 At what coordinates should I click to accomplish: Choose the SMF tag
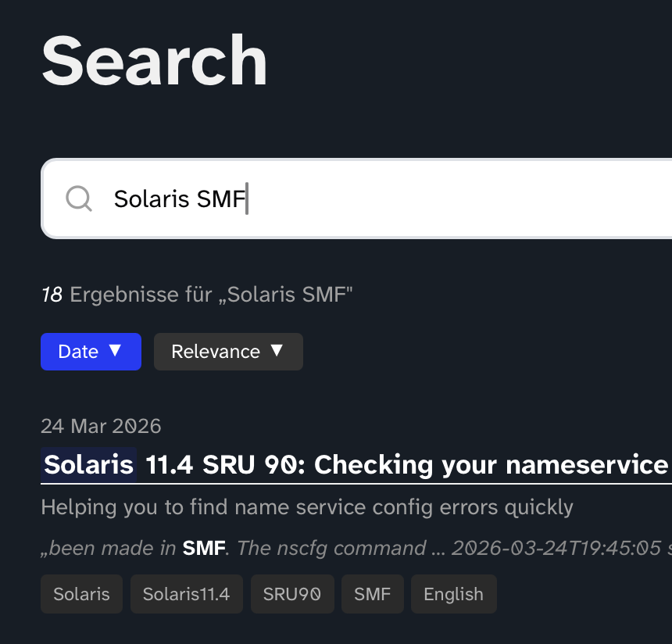click(373, 594)
